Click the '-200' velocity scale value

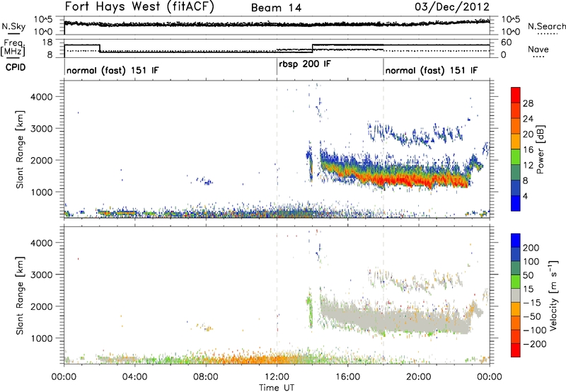click(x=534, y=344)
